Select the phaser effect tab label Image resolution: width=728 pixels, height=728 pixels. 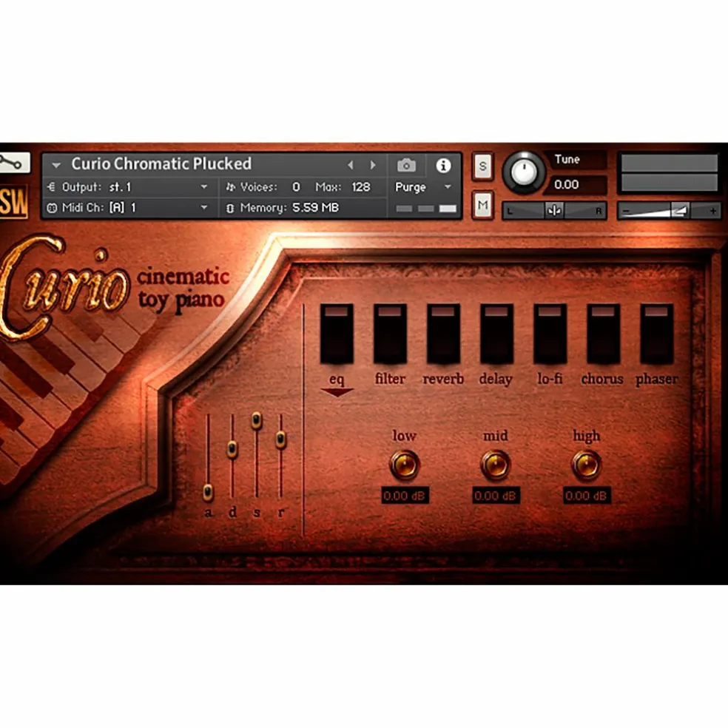(x=656, y=380)
